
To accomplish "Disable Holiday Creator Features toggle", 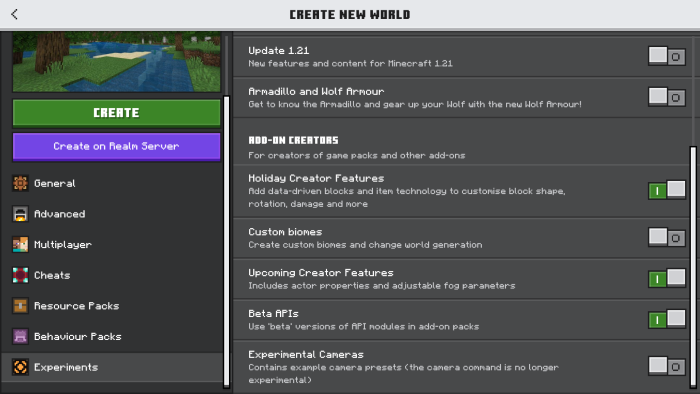I will (667, 191).
